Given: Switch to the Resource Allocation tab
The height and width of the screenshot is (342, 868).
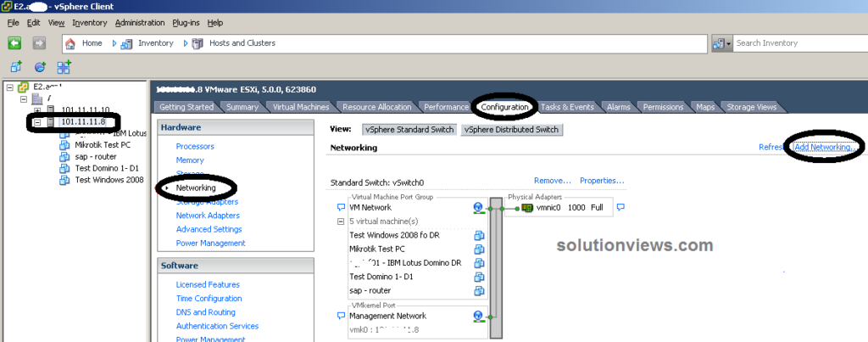Looking at the screenshot, I should pyautogui.click(x=376, y=107).
